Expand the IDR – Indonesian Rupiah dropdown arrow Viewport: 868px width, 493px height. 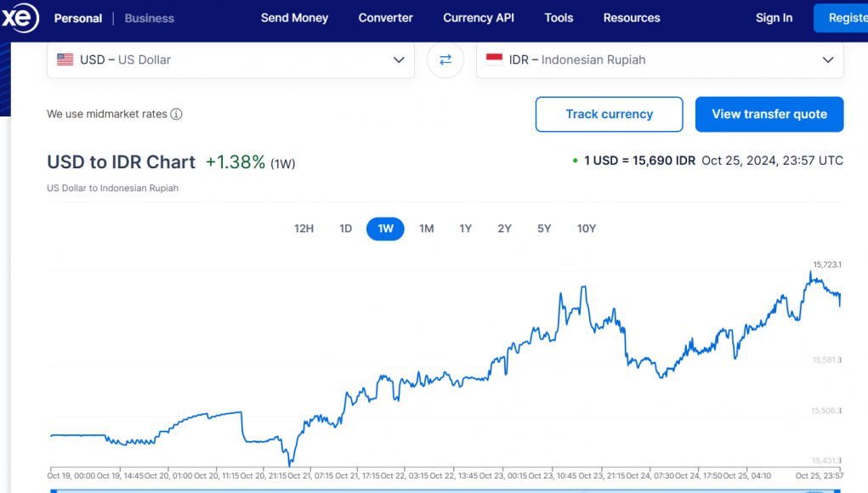(x=828, y=59)
